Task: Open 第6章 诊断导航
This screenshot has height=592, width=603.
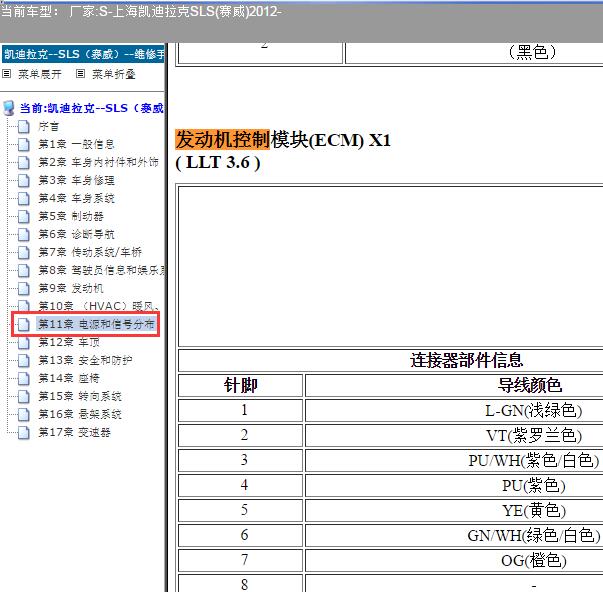Action: tap(76, 234)
